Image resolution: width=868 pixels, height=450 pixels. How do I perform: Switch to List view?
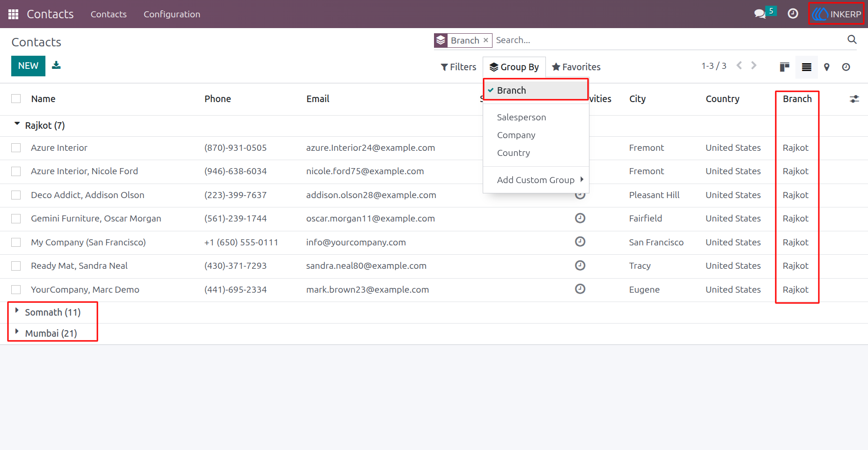807,67
